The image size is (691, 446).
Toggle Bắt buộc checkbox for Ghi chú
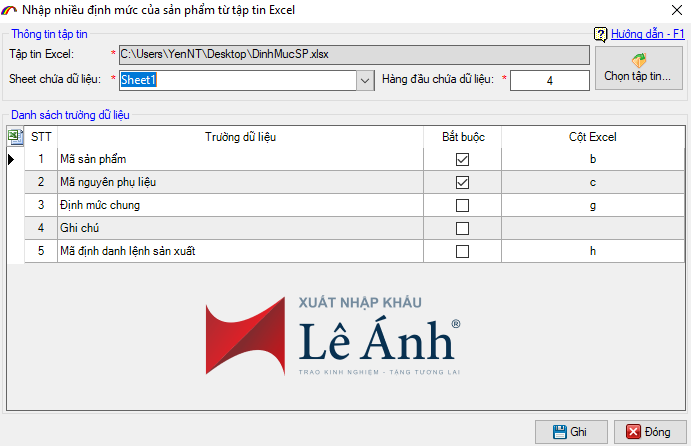pos(462,228)
